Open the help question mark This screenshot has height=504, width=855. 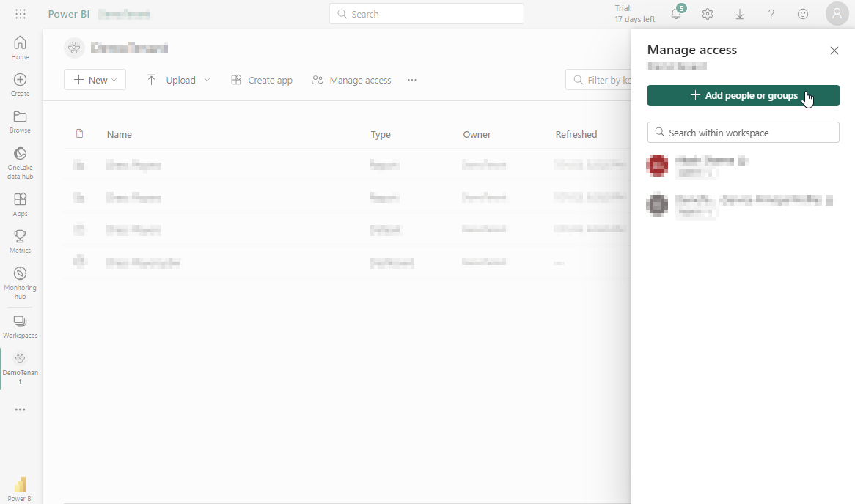[x=771, y=14]
